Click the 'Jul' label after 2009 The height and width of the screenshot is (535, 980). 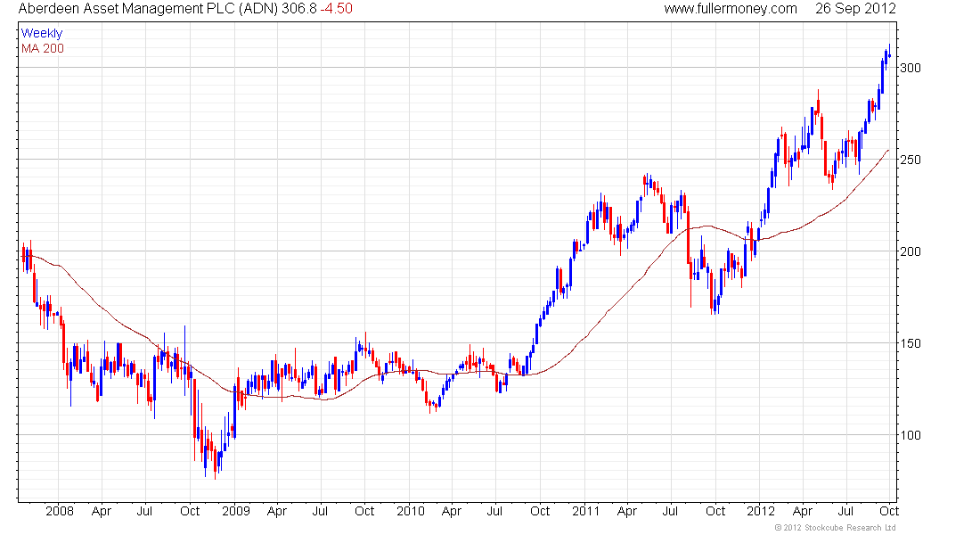tap(320, 511)
